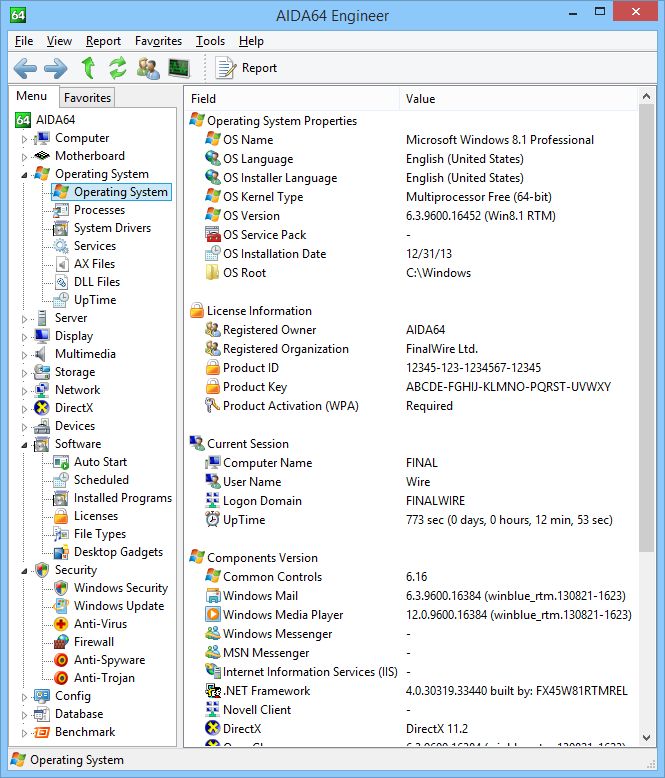Click the Devices icon in tree
Viewport: 665px width, 778px height.
(42, 426)
